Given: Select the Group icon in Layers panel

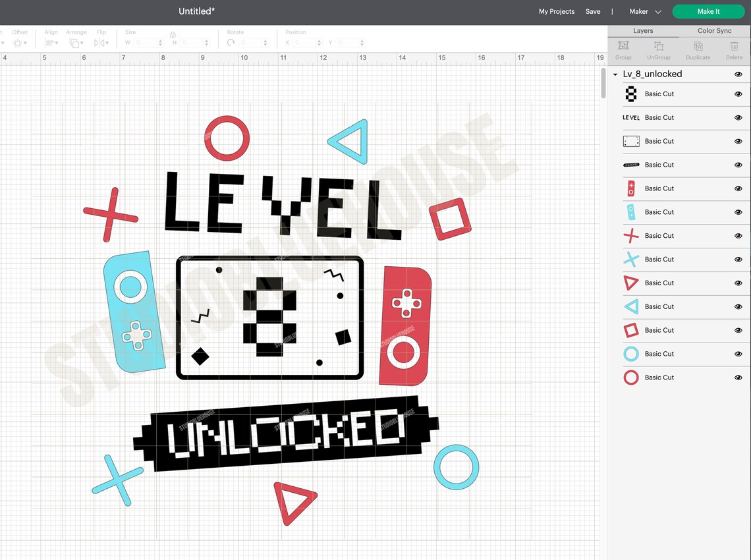Looking at the screenshot, I should pos(623,47).
